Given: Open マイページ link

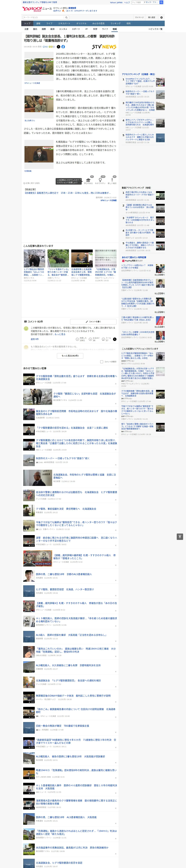Looking at the screenshot, I should [139, 18].
